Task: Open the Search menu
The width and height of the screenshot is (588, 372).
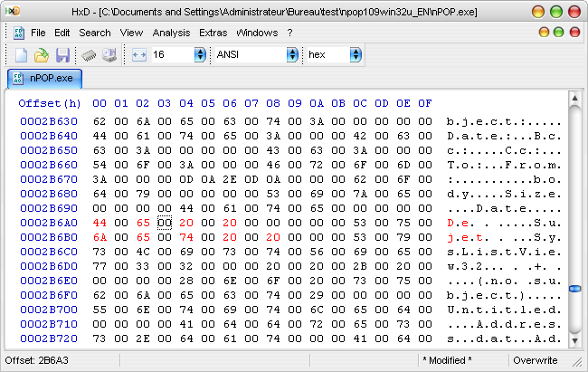Action: pyautogui.click(x=95, y=33)
